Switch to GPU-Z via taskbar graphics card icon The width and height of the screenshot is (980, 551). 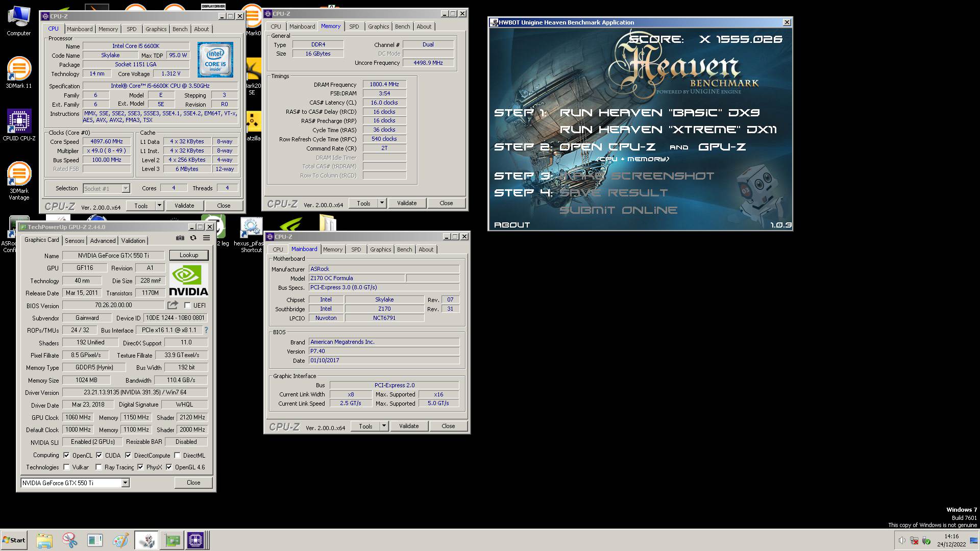172,540
